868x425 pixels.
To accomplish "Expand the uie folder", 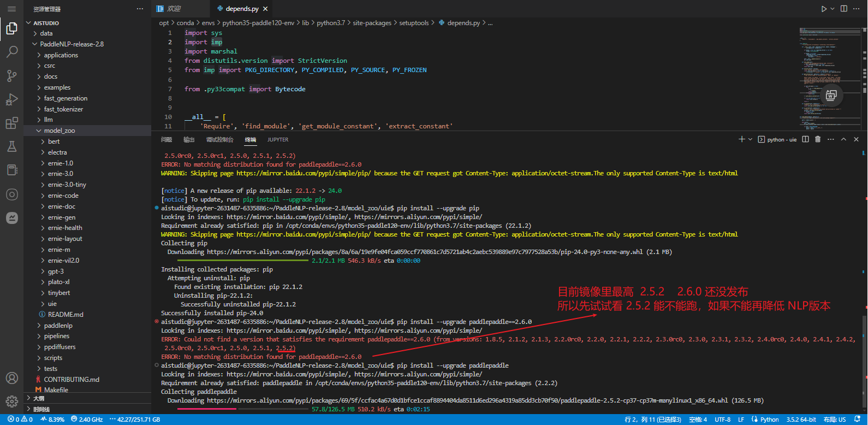I will point(87,304).
